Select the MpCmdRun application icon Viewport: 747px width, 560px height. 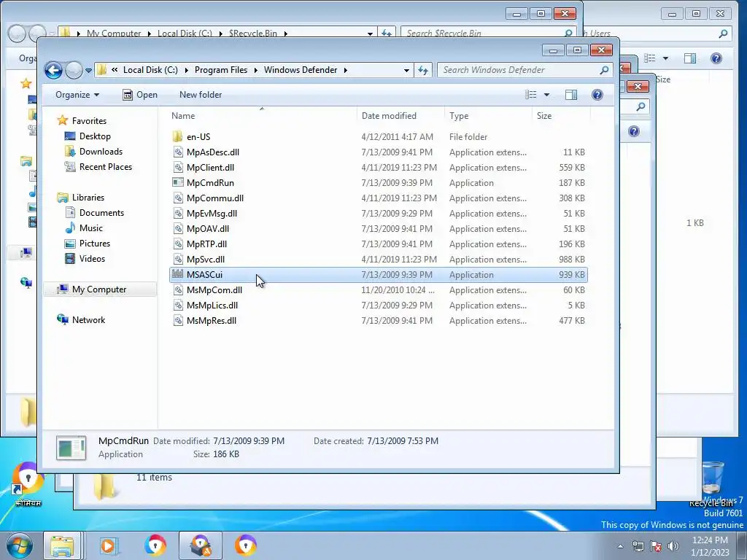click(178, 183)
